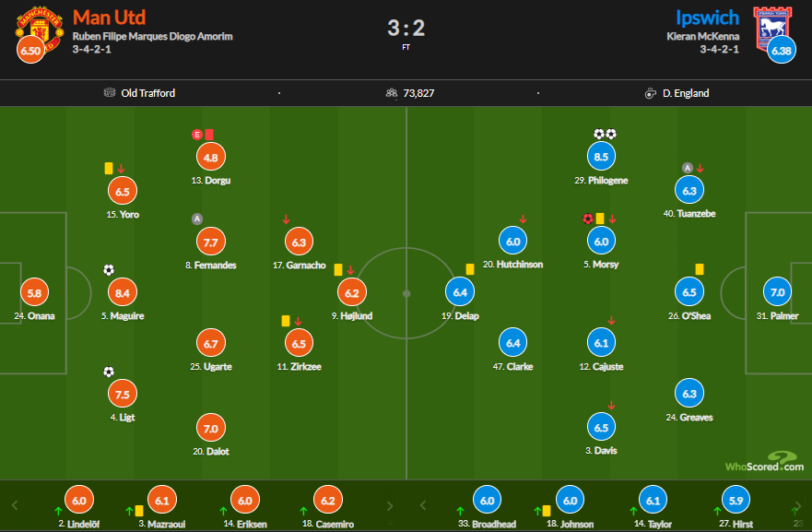The image size is (812, 532).
Task: Click Morsy's red own-goal icon
Action: tap(587, 219)
